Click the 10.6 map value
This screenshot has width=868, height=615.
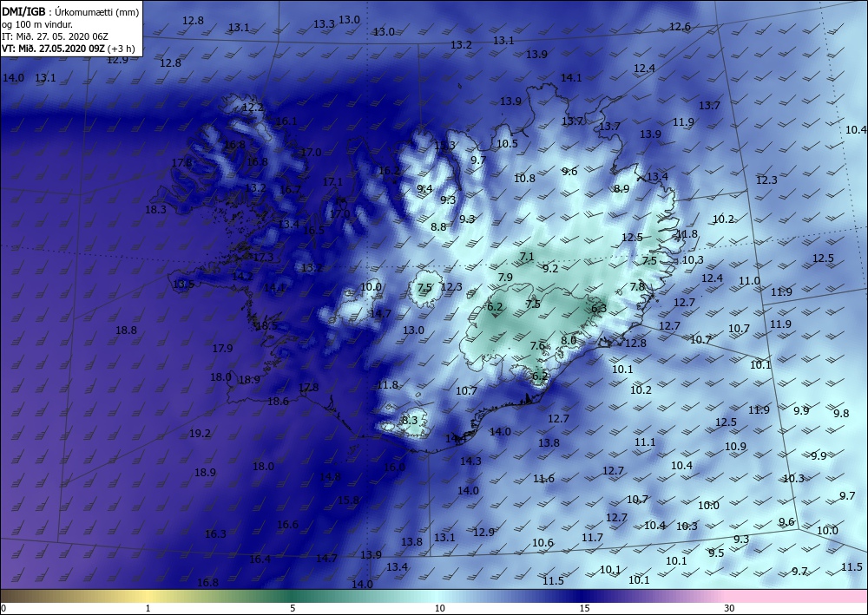coord(542,543)
